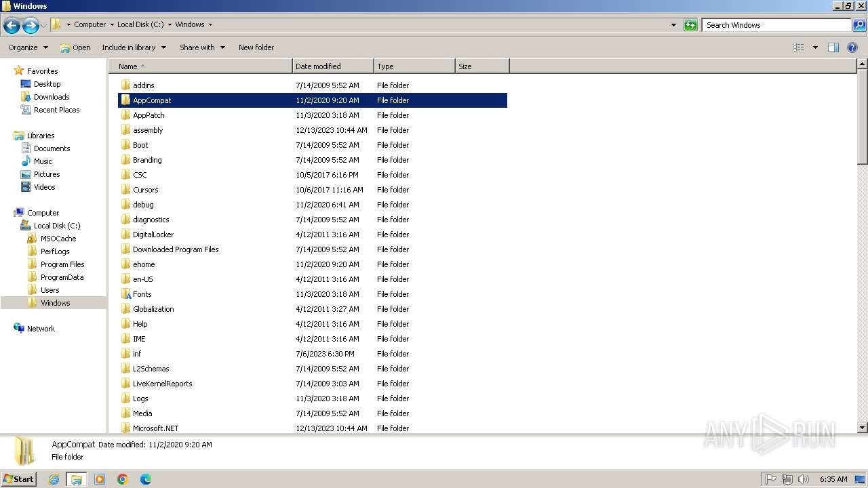Select the LiveKernelReports folder
Image resolution: width=868 pixels, height=488 pixels.
[313, 384]
